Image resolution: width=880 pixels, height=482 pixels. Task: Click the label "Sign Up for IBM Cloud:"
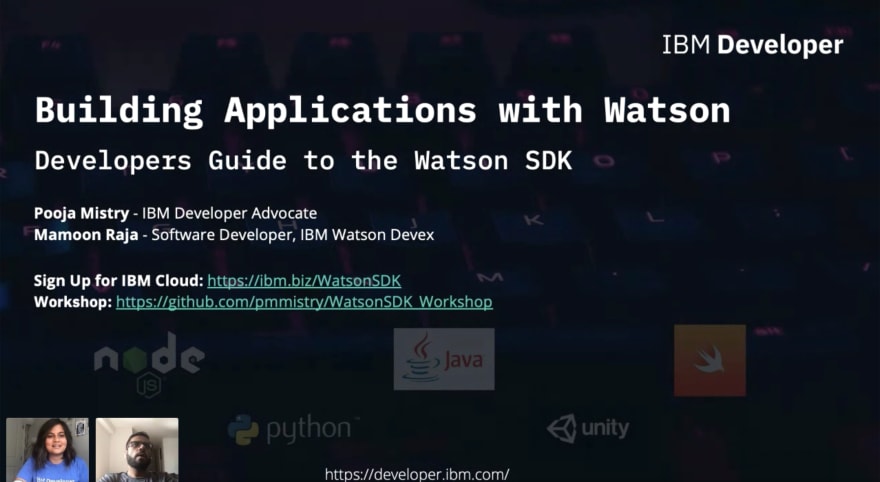click(118, 281)
